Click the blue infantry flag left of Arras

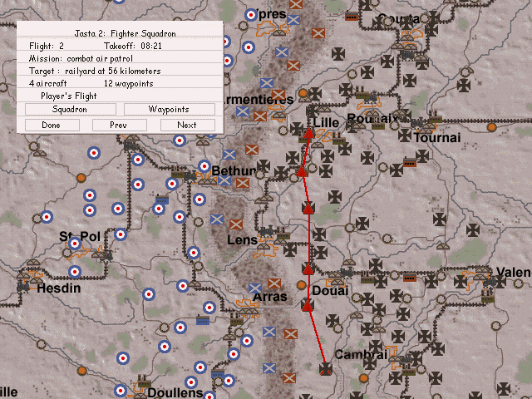[255, 288]
